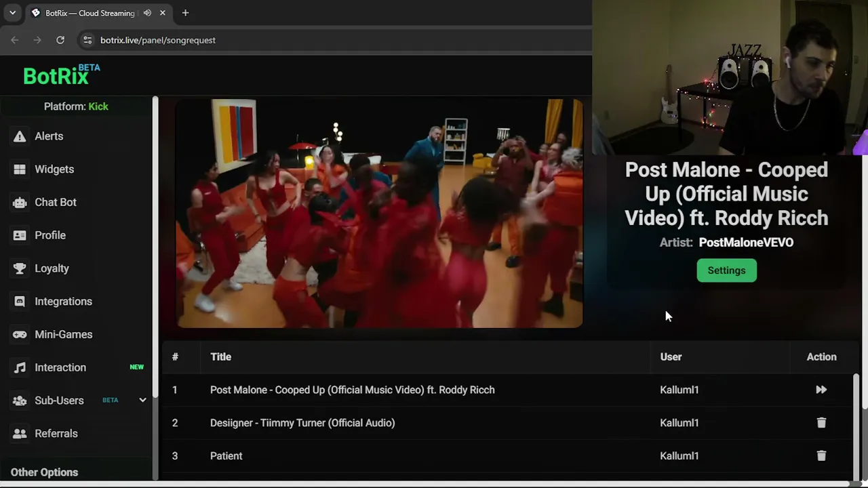The height and width of the screenshot is (488, 868).
Task: Mute the BotRix tab audio icon
Action: [x=147, y=13]
